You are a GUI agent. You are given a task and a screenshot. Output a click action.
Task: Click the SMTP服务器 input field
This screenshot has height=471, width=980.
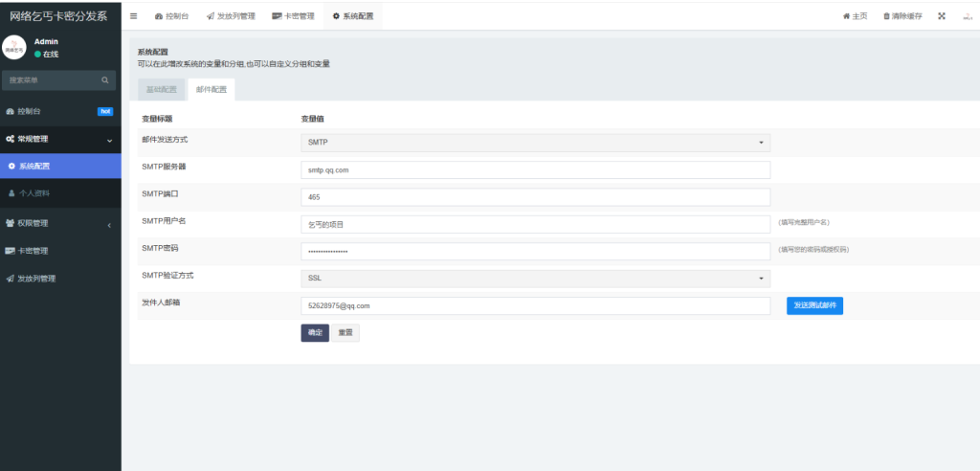pos(535,170)
